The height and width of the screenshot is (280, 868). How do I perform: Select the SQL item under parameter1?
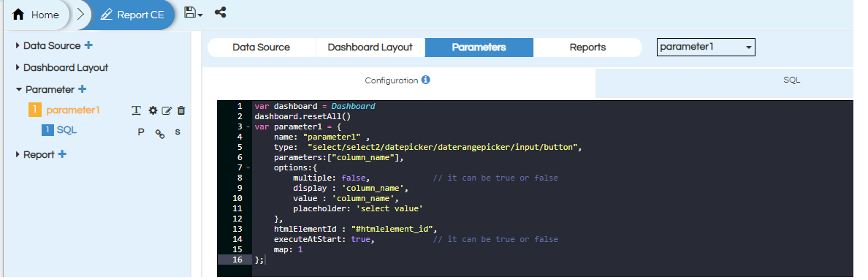(x=66, y=130)
